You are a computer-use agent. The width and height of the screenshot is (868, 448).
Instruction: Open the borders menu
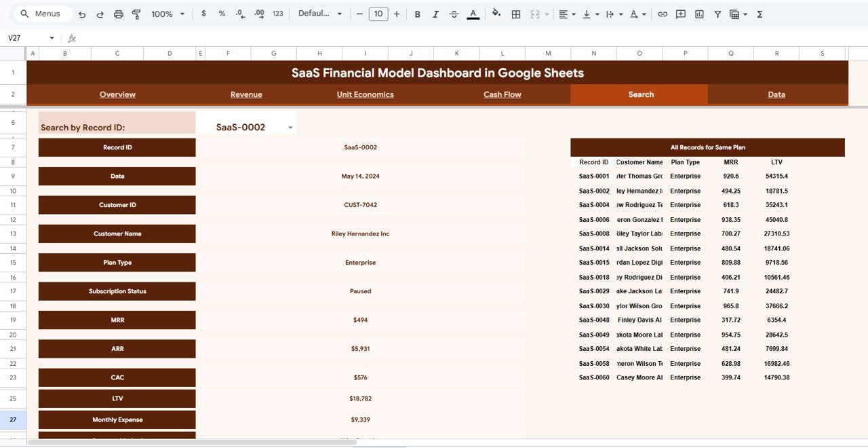(515, 13)
